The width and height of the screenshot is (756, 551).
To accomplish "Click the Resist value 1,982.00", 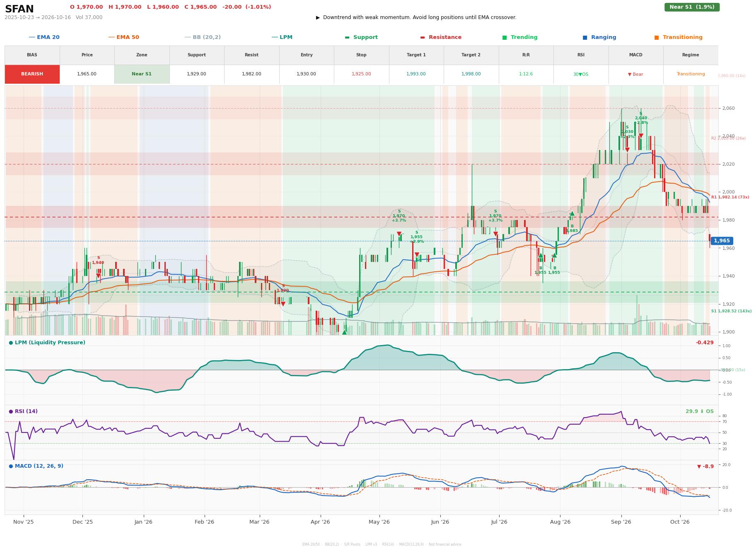I will click(x=251, y=74).
